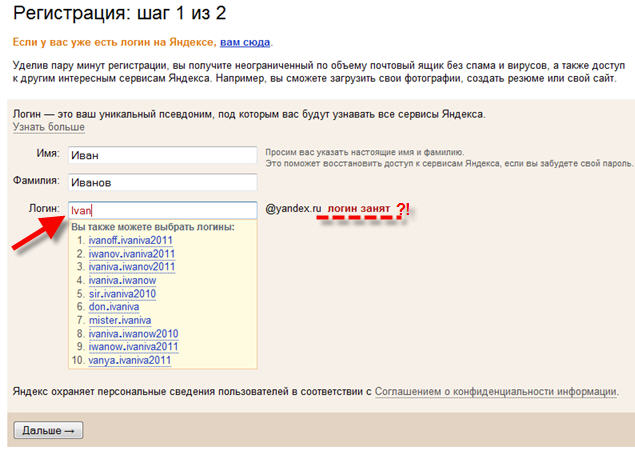Choose suggested login vanya.ivaniva2011
635x450 pixels.
130,360
